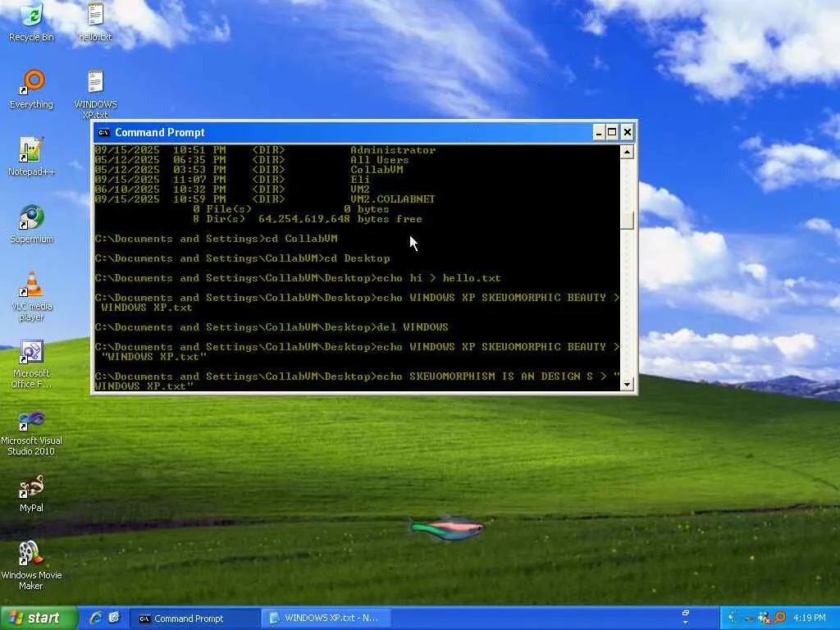Select the Supermium browser shortcut
Viewport: 840px width, 630px height.
coord(31,224)
